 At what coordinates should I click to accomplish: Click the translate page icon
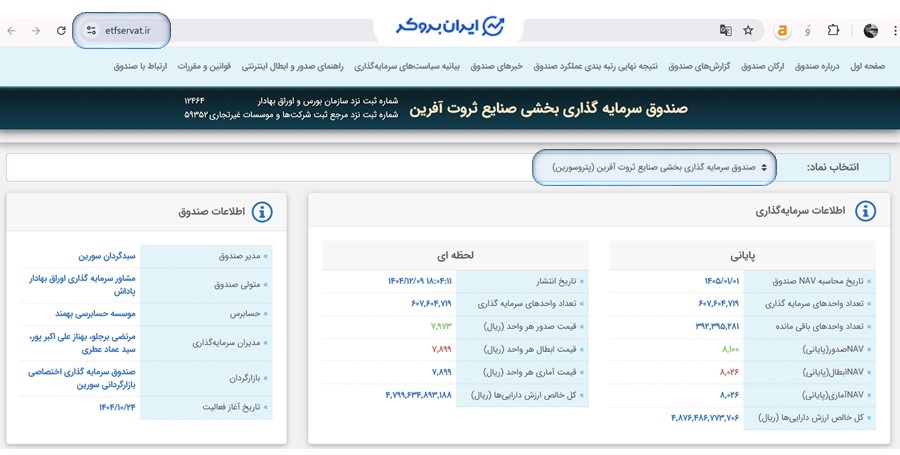pos(726,30)
